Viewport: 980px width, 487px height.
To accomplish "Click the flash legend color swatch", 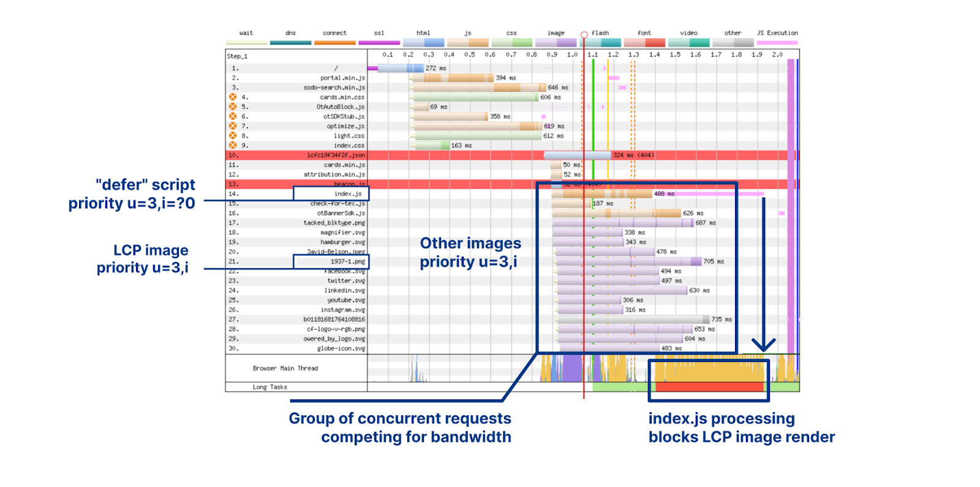I will (x=600, y=43).
